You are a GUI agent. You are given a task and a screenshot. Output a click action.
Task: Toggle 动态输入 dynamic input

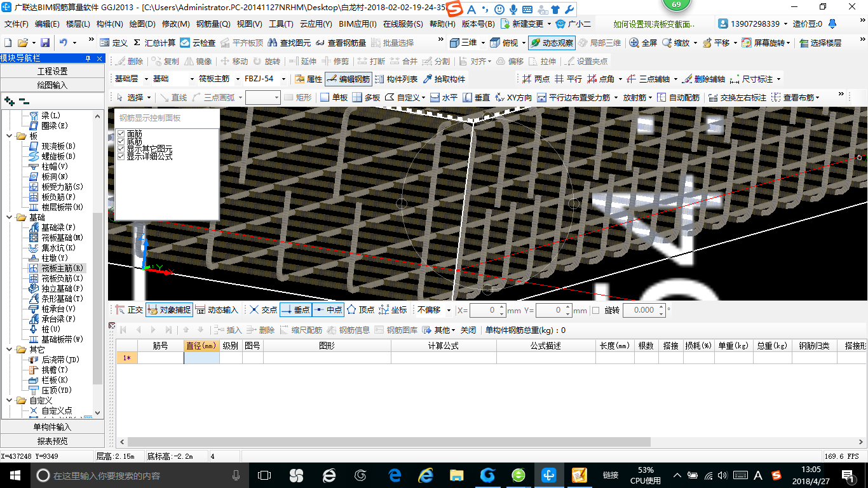click(217, 310)
